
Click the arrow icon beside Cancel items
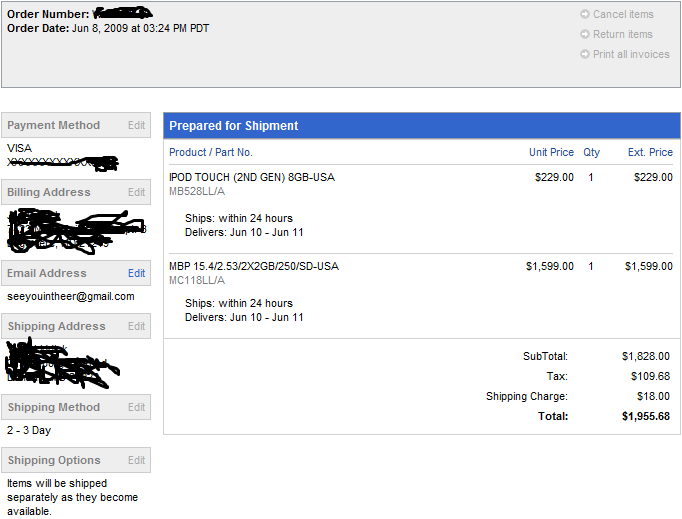pos(585,14)
